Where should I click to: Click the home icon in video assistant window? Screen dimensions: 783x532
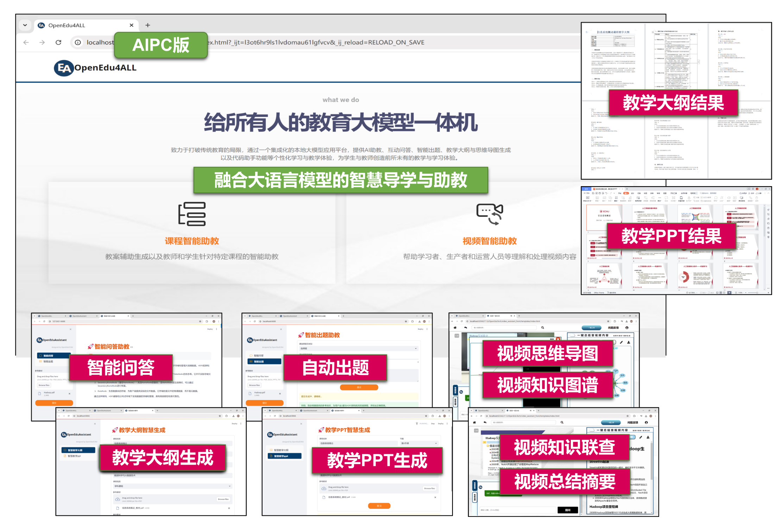[x=455, y=328]
